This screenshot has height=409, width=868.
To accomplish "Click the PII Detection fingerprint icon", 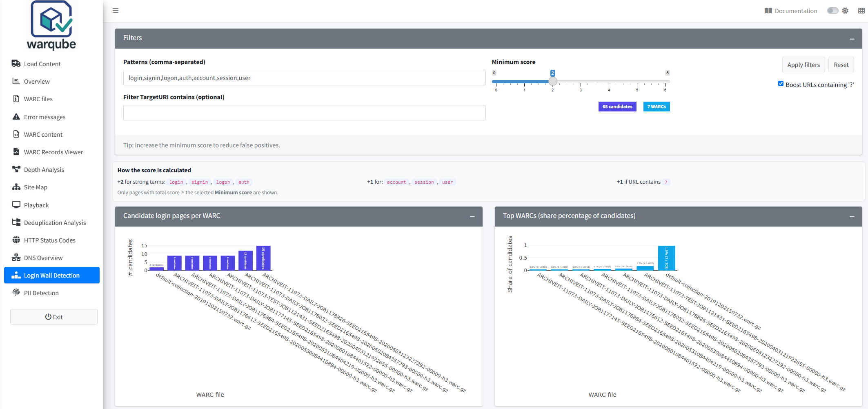I will [16, 293].
